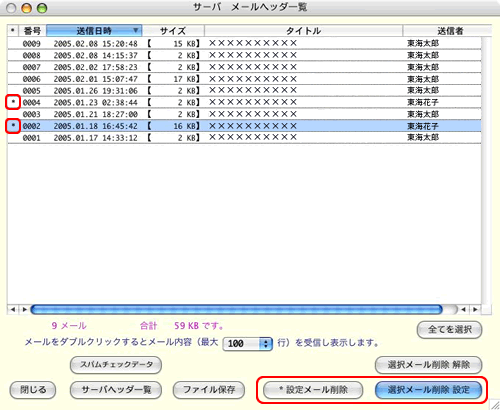Viewport: 500px width, 410px height.
Task: Open the スパムチェックデータ button
Action: pyautogui.click(x=116, y=365)
